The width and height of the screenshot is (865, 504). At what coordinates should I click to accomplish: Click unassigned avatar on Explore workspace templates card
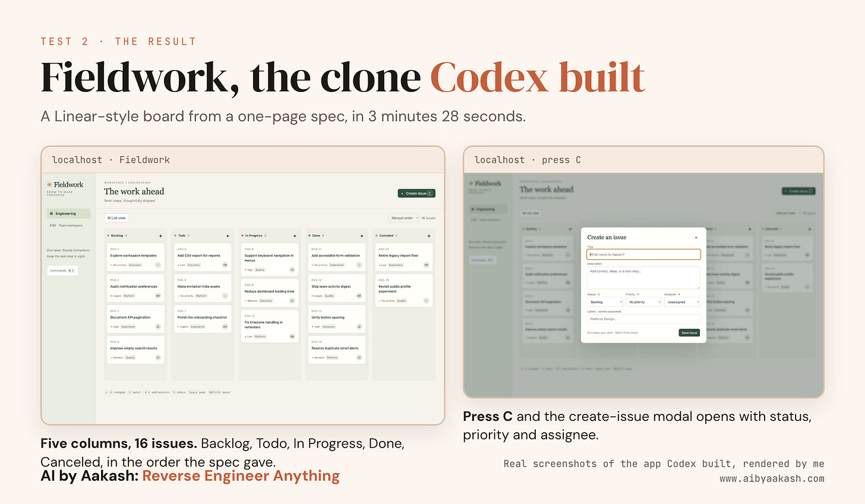point(158,265)
